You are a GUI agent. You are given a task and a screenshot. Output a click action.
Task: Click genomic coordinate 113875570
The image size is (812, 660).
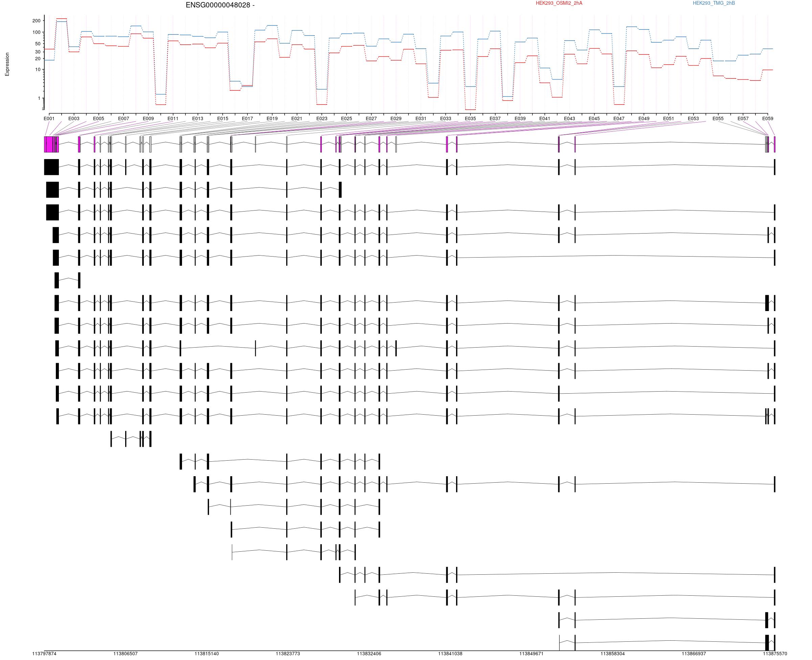[x=775, y=654]
